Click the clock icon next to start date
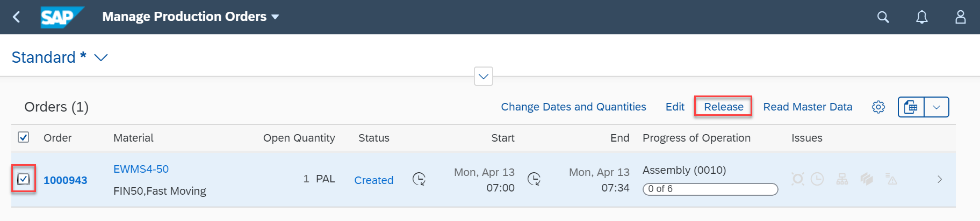 tap(534, 179)
